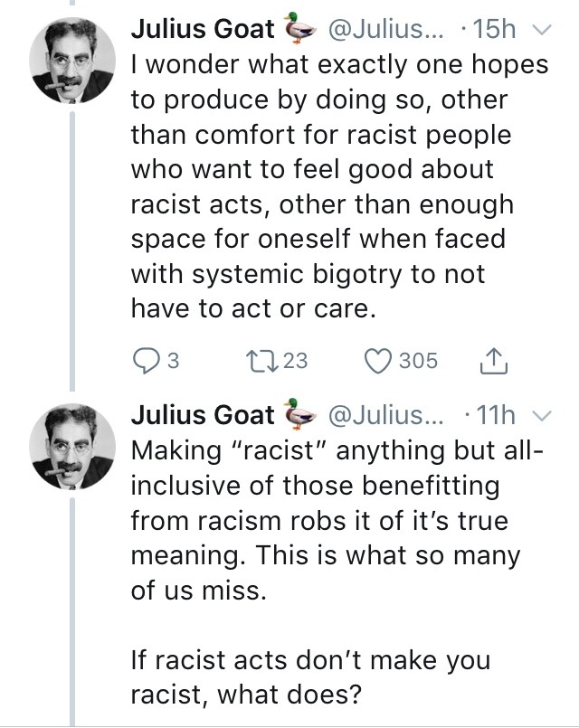Open the avatar on the 11h tweet

coord(71,445)
